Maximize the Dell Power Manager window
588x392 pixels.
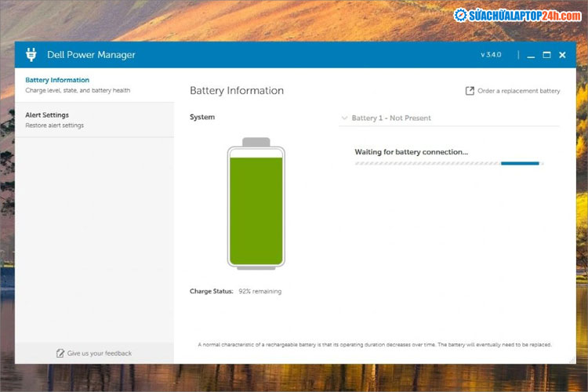546,55
